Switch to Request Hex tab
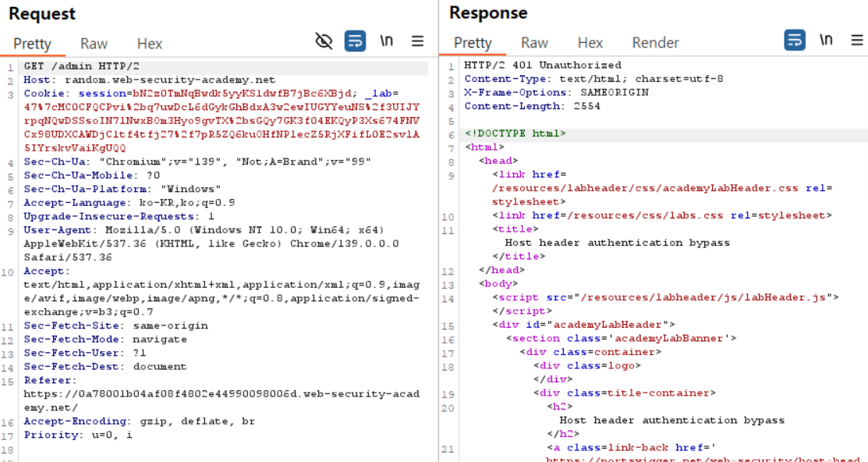 pyautogui.click(x=150, y=44)
